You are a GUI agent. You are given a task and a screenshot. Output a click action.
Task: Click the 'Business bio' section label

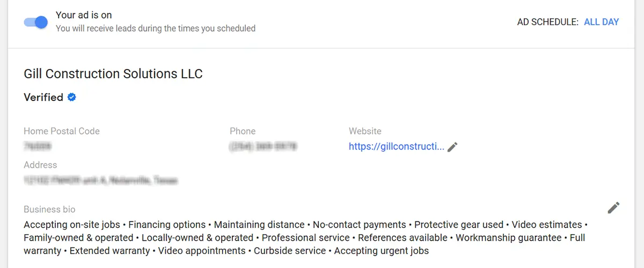[x=49, y=210]
